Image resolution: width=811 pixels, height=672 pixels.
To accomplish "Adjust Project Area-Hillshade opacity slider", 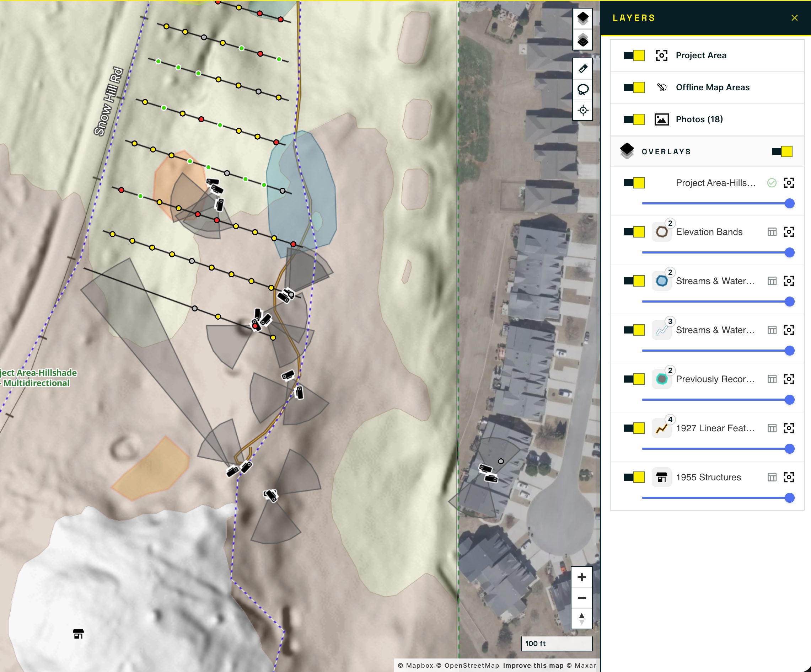I will (718, 203).
